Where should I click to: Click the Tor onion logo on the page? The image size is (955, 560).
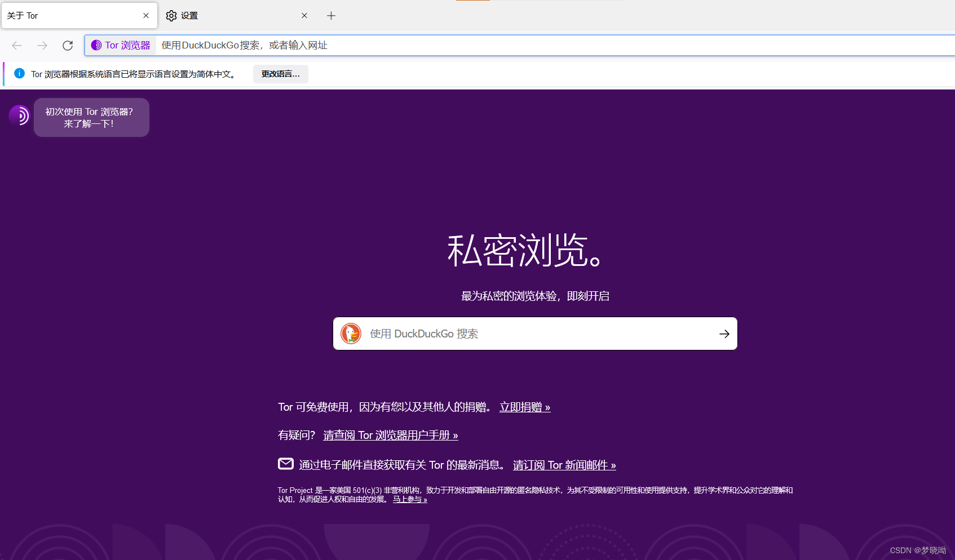[20, 115]
